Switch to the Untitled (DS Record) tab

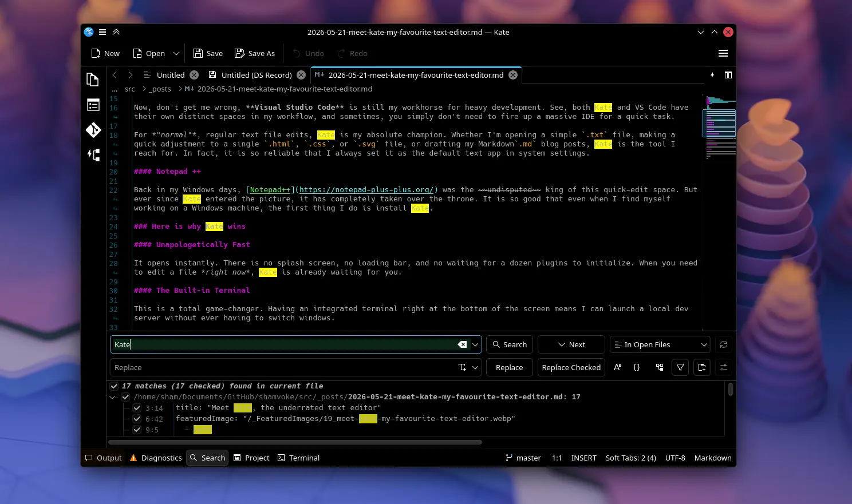click(x=257, y=75)
